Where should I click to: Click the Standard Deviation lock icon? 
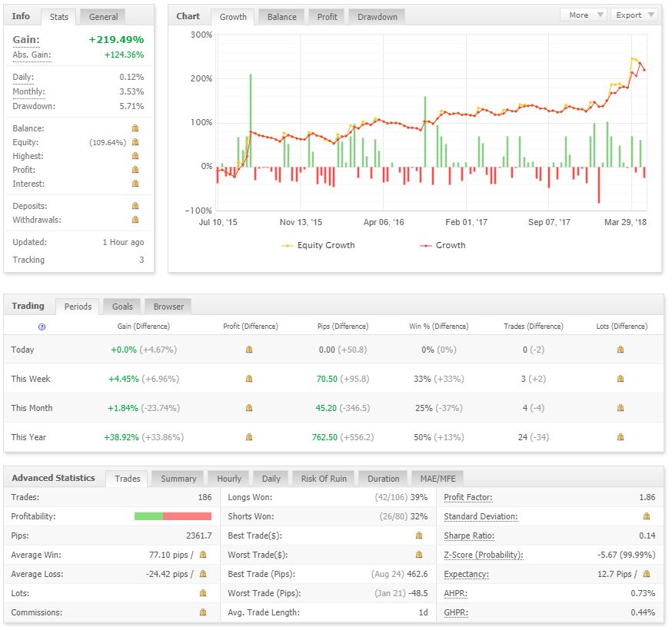pos(647,516)
